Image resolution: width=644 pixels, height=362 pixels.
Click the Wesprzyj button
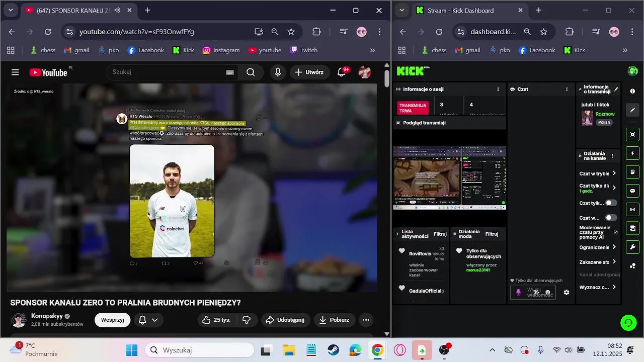point(112,320)
